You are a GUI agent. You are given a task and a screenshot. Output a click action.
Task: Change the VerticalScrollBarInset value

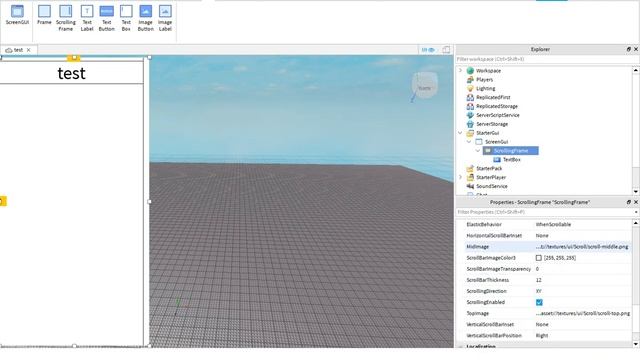583,324
